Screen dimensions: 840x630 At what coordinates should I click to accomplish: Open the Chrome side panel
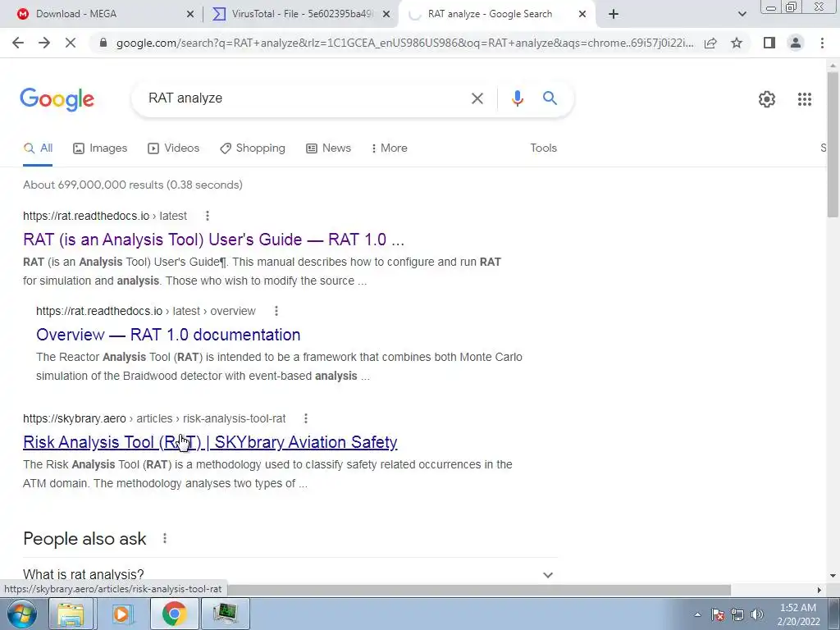pyautogui.click(x=769, y=43)
